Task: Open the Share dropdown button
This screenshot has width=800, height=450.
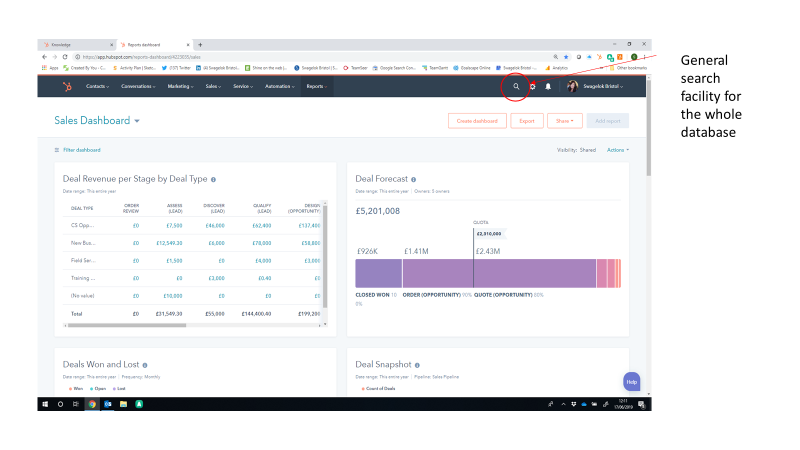Action: (x=565, y=121)
